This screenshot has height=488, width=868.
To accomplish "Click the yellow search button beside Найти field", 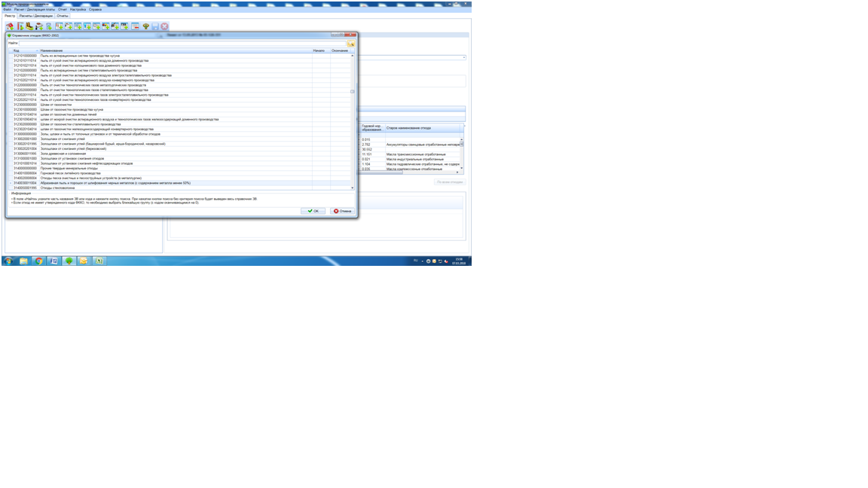I will [x=350, y=44].
